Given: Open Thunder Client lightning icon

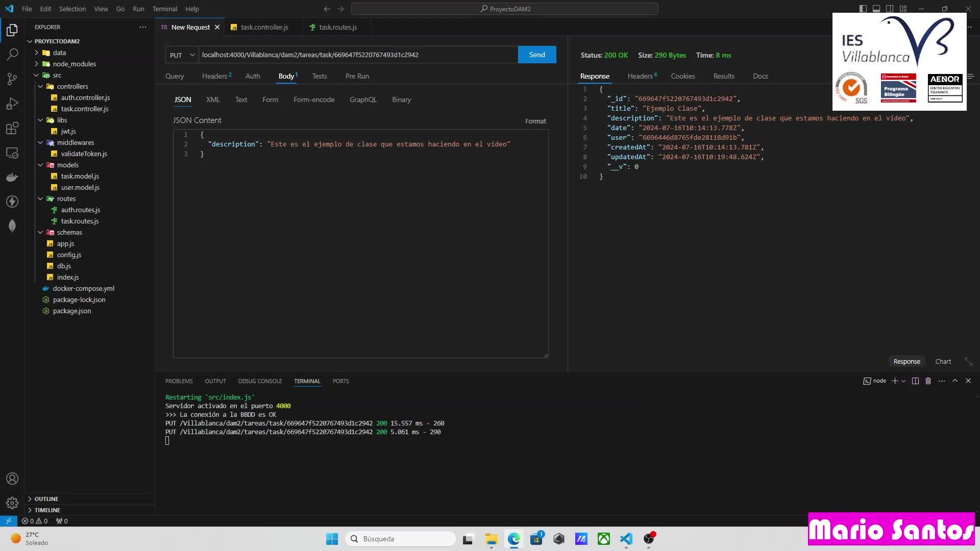Looking at the screenshot, I should tap(12, 202).
